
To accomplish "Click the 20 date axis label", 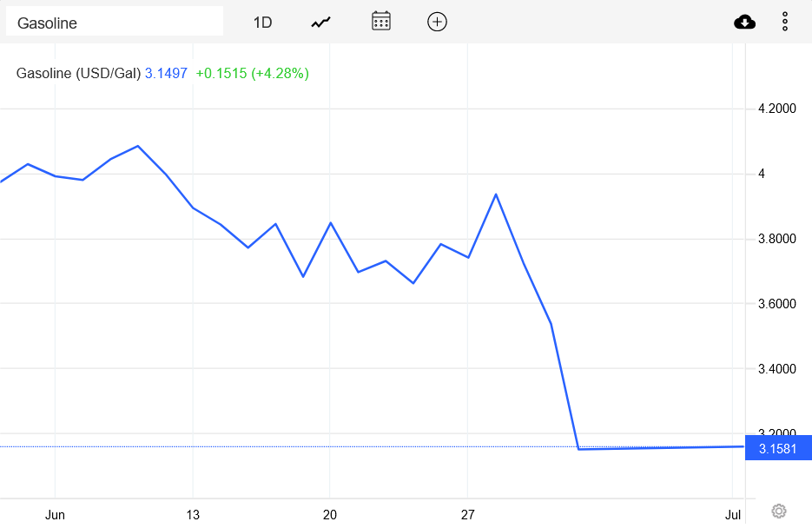I will click(330, 515).
